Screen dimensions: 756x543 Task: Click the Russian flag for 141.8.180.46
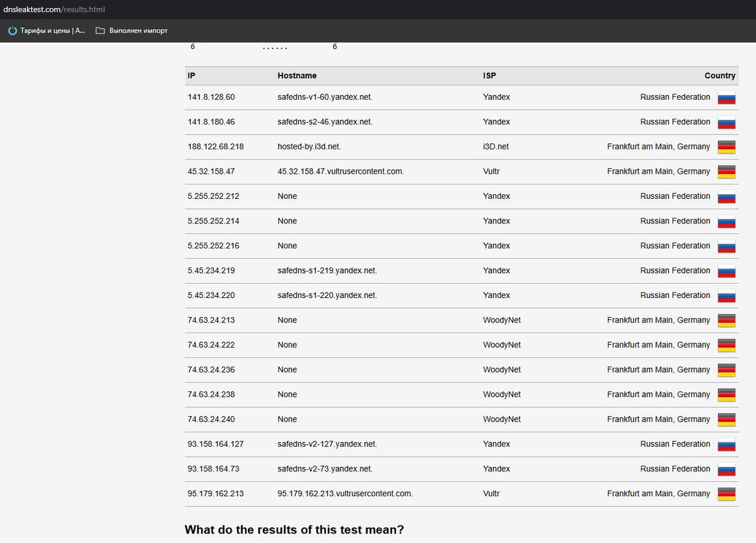[x=727, y=123]
